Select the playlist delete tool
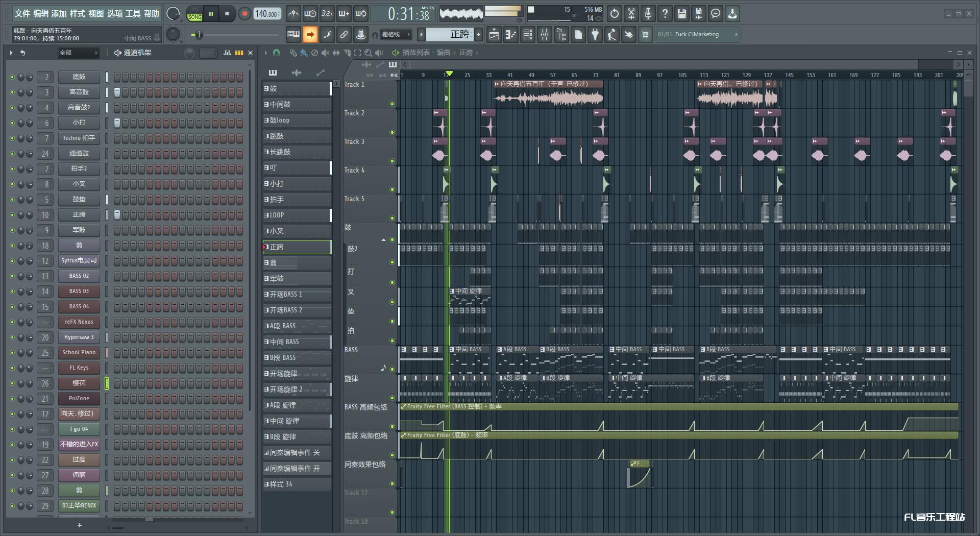 [x=314, y=53]
